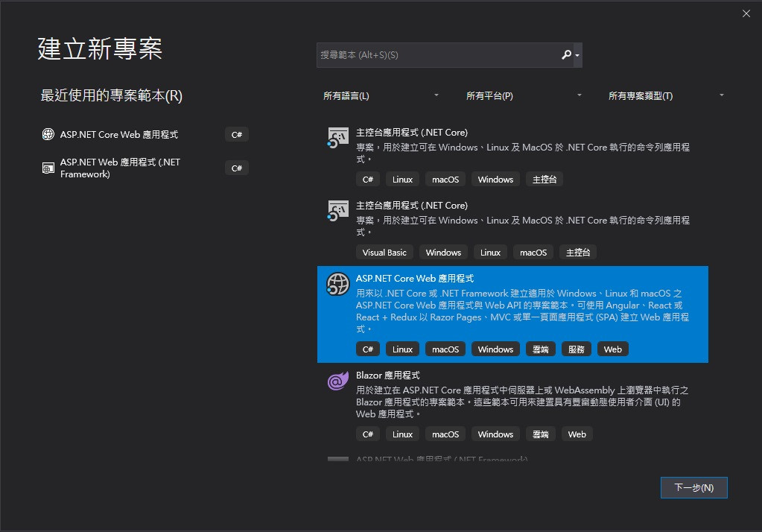The height and width of the screenshot is (532, 762).
Task: Click the 雲端 tag in the Blazor template
Action: click(540, 434)
